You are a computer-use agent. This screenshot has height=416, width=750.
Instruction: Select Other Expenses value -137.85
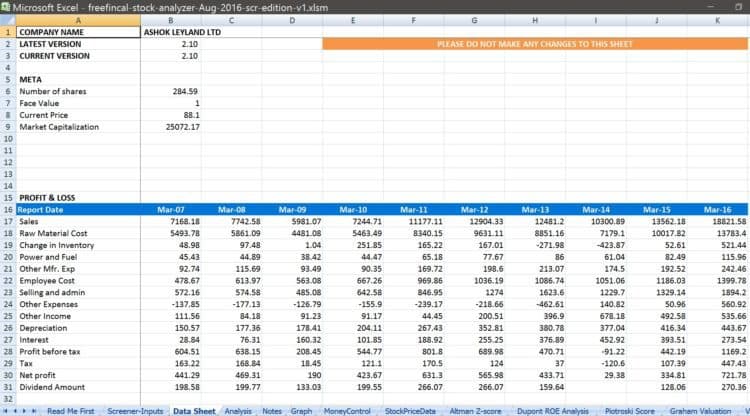171,304
